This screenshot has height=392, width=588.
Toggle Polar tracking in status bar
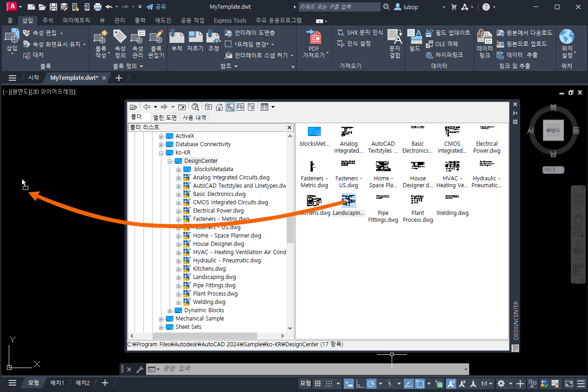[x=371, y=383]
